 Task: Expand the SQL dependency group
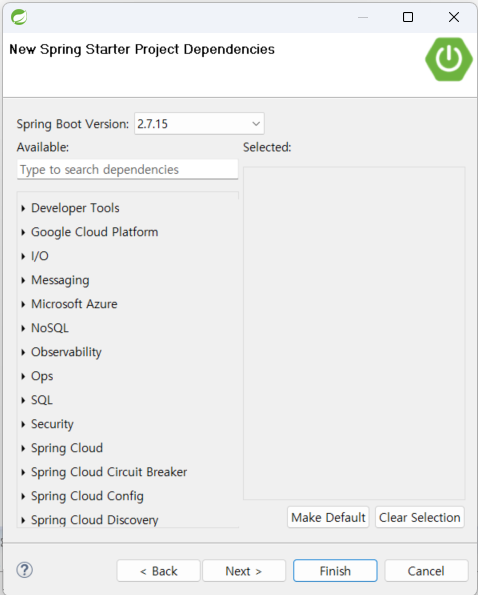tap(23, 400)
